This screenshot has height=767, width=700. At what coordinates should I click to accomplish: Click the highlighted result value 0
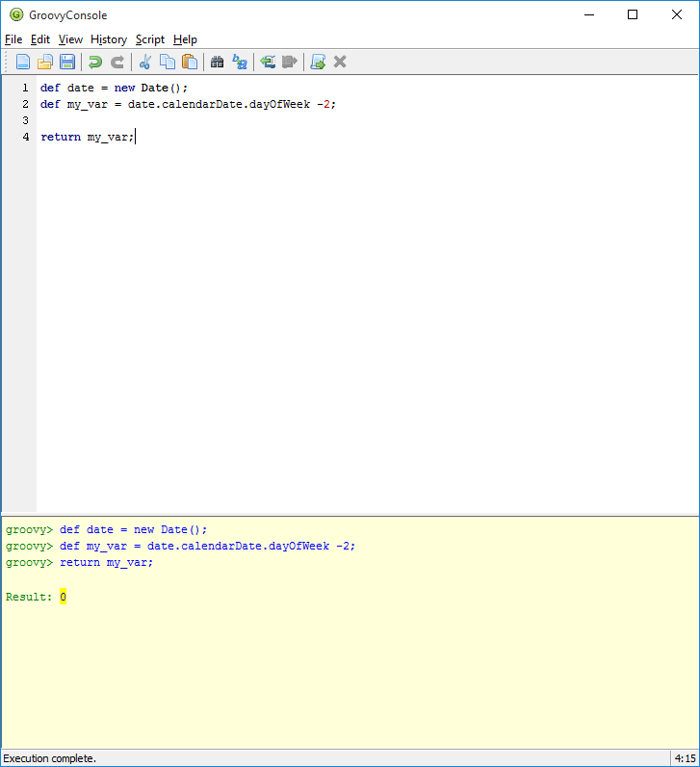(63, 598)
